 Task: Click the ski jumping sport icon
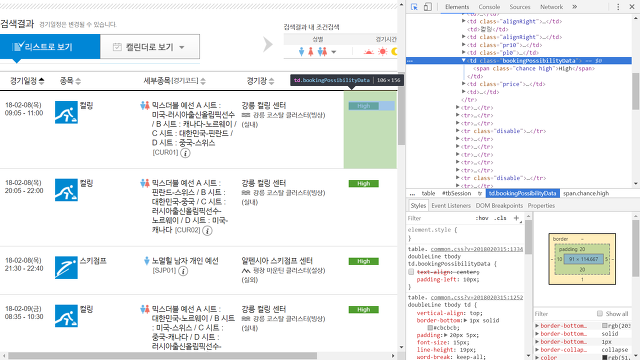point(66,268)
